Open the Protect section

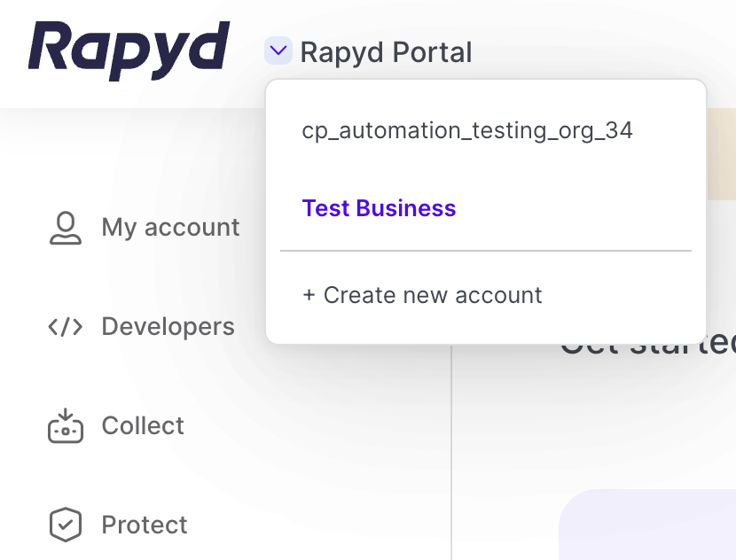[145, 525]
